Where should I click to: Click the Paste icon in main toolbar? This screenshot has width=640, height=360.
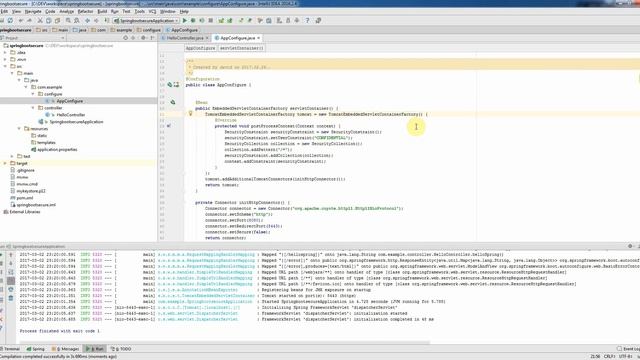pyautogui.click(x=58, y=20)
